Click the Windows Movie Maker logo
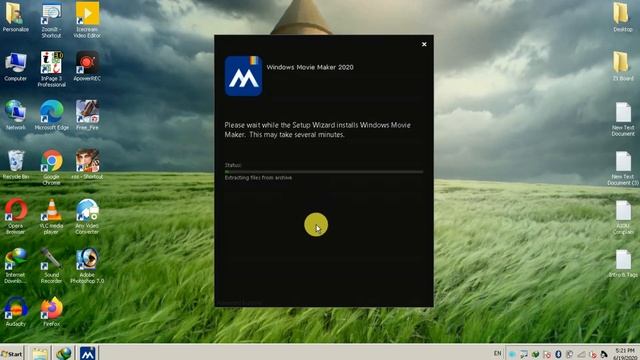The image size is (640, 360). tap(243, 76)
